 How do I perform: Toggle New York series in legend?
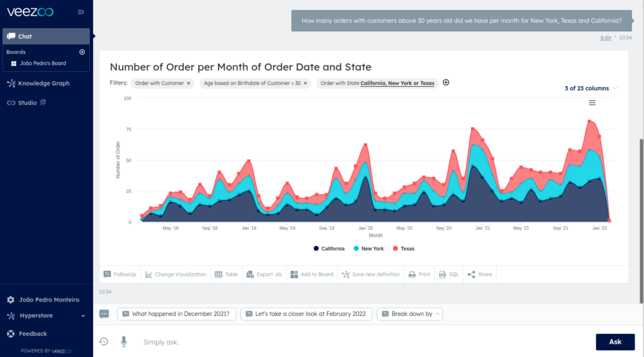[x=369, y=249]
